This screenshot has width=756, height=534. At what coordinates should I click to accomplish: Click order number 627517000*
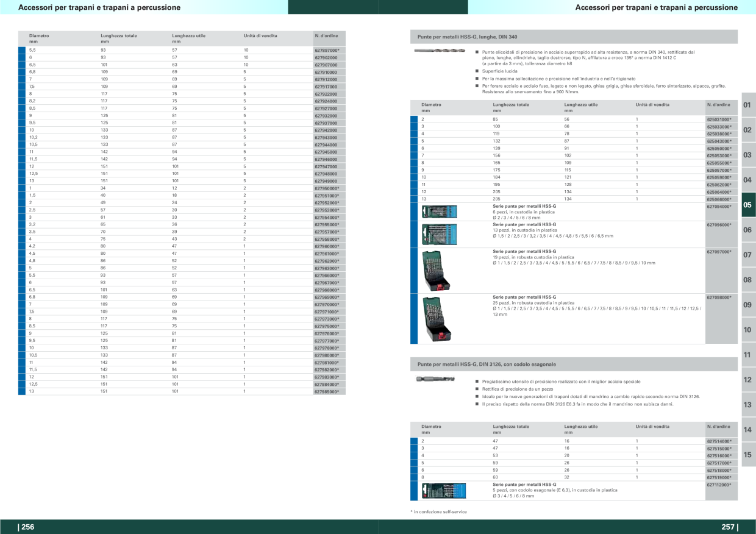(x=719, y=463)
